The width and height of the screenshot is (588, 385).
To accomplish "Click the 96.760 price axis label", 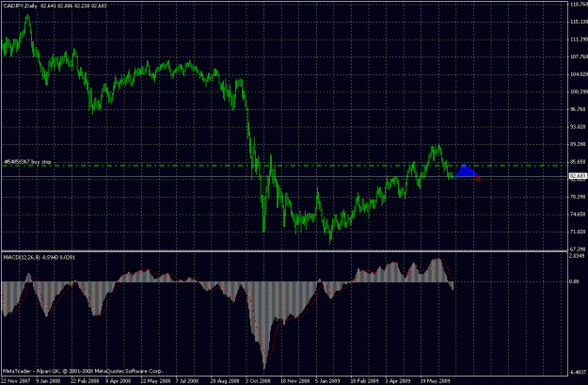I will click(579, 109).
